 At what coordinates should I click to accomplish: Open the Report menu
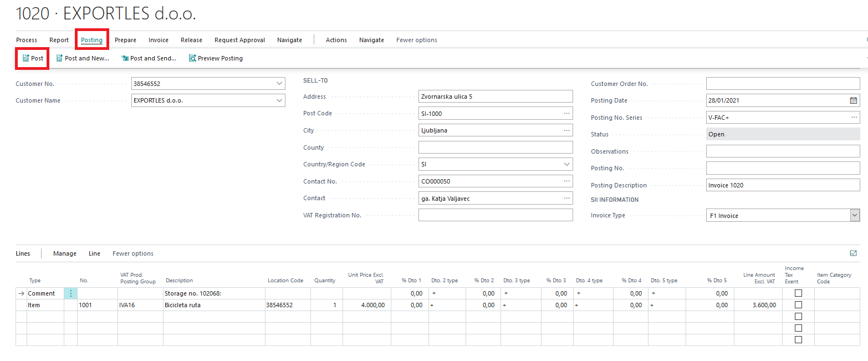[59, 40]
